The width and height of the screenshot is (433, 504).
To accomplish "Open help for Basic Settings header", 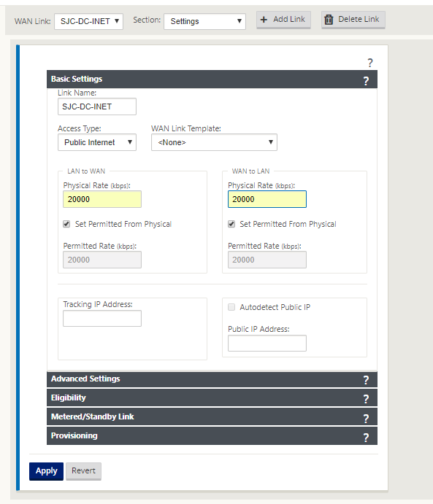I will [366, 81].
